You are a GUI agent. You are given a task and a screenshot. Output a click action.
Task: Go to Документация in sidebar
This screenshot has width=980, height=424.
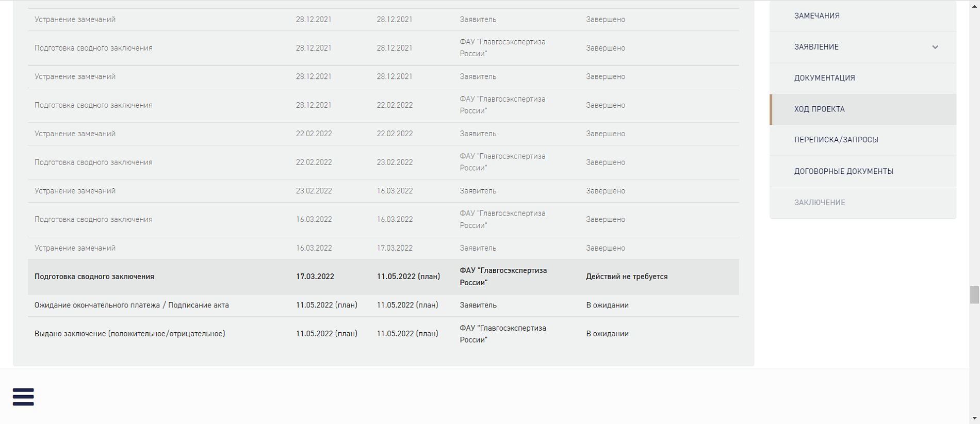coord(824,78)
